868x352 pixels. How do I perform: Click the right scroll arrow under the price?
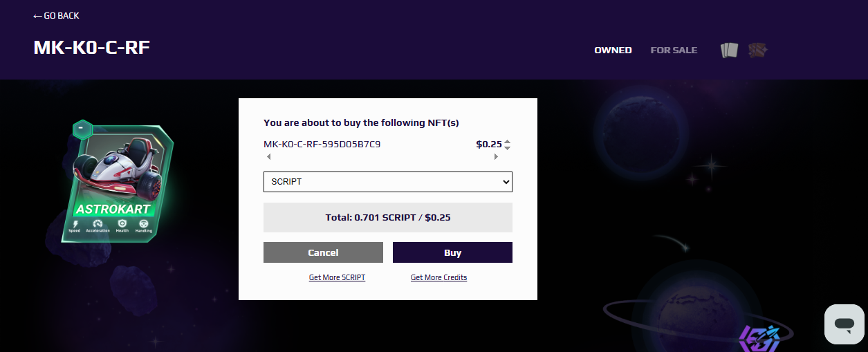coord(496,157)
